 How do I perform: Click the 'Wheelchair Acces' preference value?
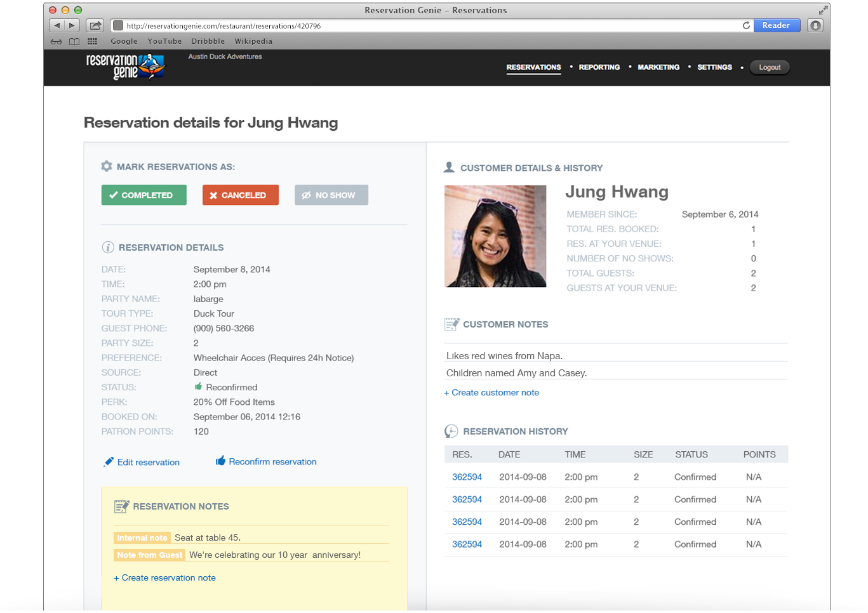pos(274,358)
